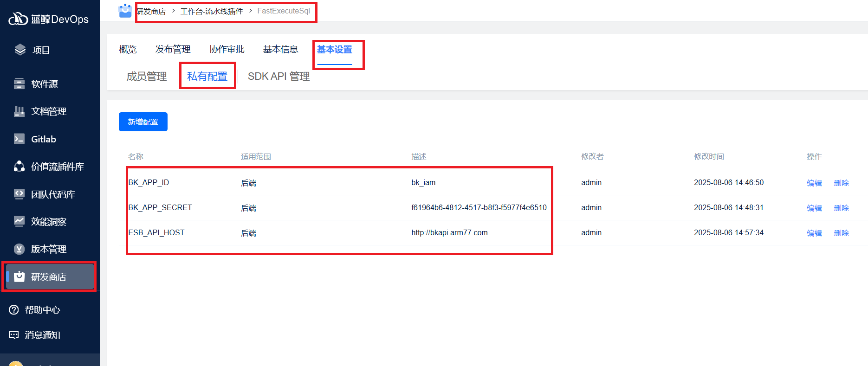Click the BlueKing DevOps logo icon
The height and width of the screenshot is (366, 868).
pyautogui.click(x=18, y=19)
